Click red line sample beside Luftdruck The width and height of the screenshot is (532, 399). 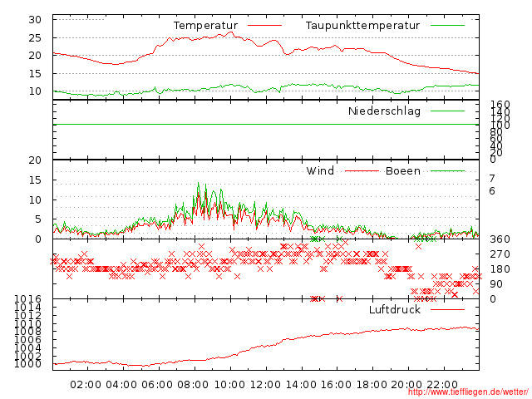point(447,309)
